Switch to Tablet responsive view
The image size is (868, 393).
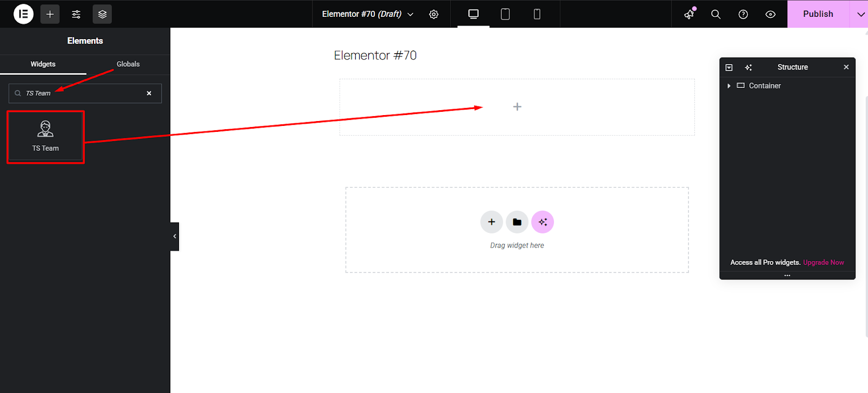pos(505,14)
